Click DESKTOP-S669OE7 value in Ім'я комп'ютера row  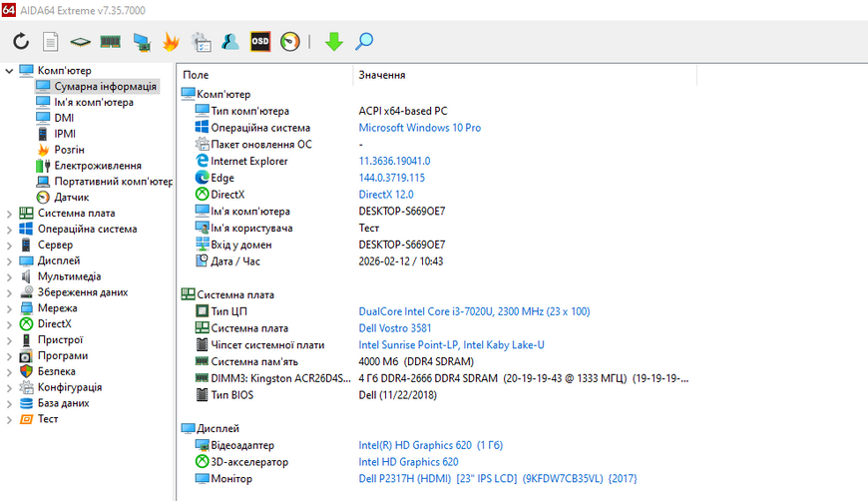pyautogui.click(x=402, y=212)
